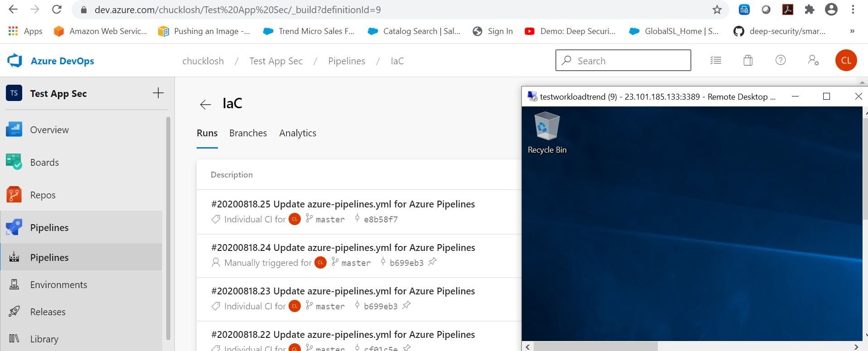Click the back arrow beside IaC title
The width and height of the screenshot is (868, 351).
click(205, 104)
